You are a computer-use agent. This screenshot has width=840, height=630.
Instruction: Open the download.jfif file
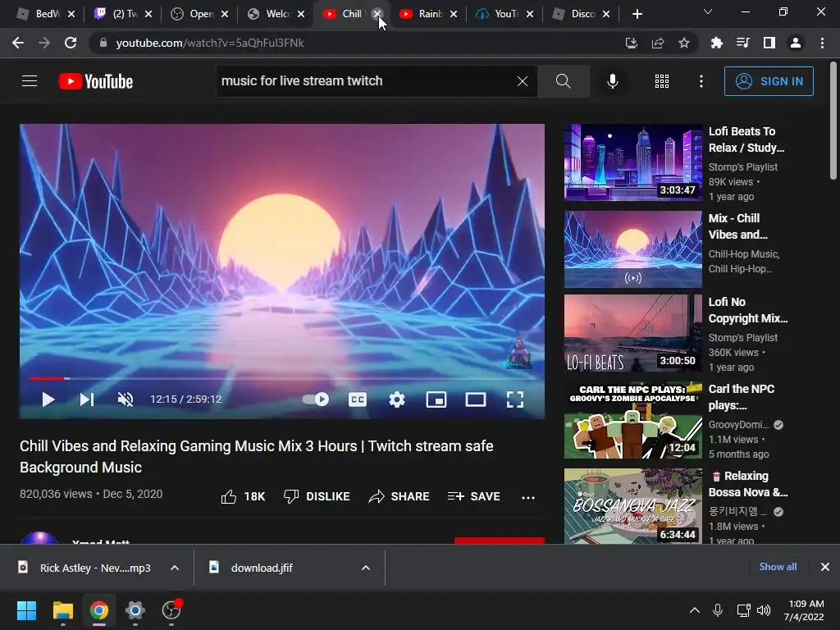tap(262, 568)
